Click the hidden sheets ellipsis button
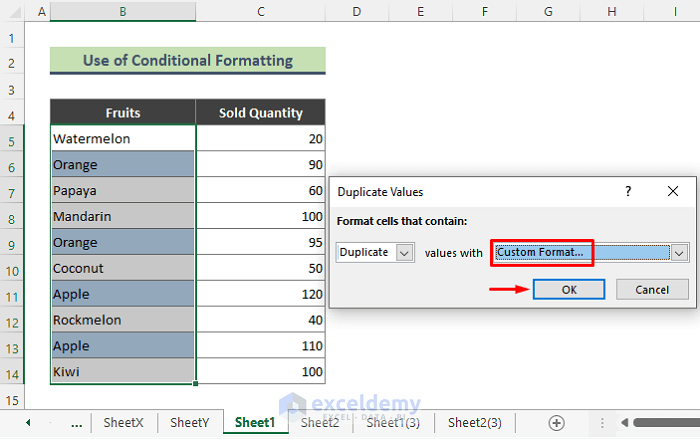700x439 pixels. [x=77, y=423]
